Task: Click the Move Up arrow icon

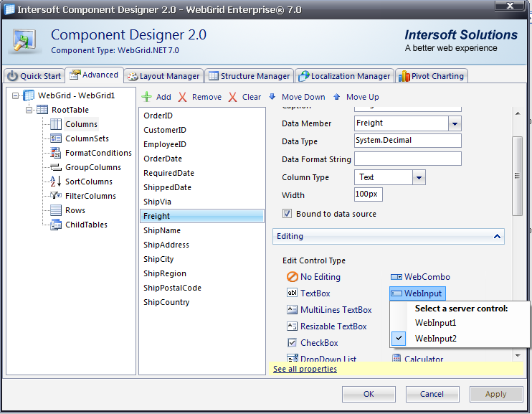Action: point(336,96)
